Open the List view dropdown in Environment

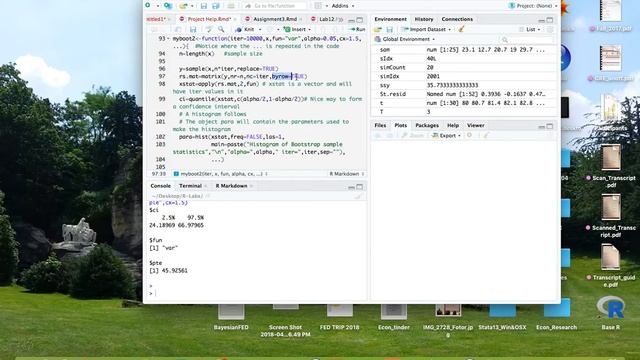(530, 29)
